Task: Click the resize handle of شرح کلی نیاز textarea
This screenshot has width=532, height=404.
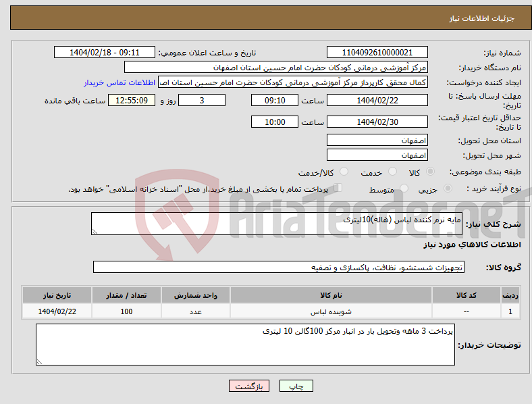Action: click(x=95, y=232)
